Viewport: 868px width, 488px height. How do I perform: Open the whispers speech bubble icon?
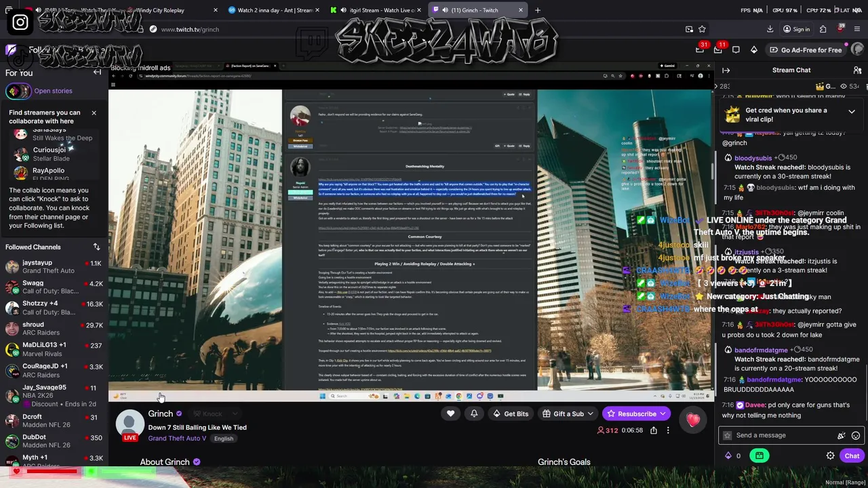tap(736, 49)
